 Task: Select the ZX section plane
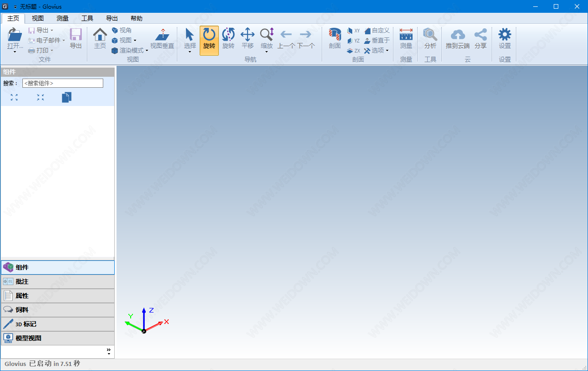(353, 51)
